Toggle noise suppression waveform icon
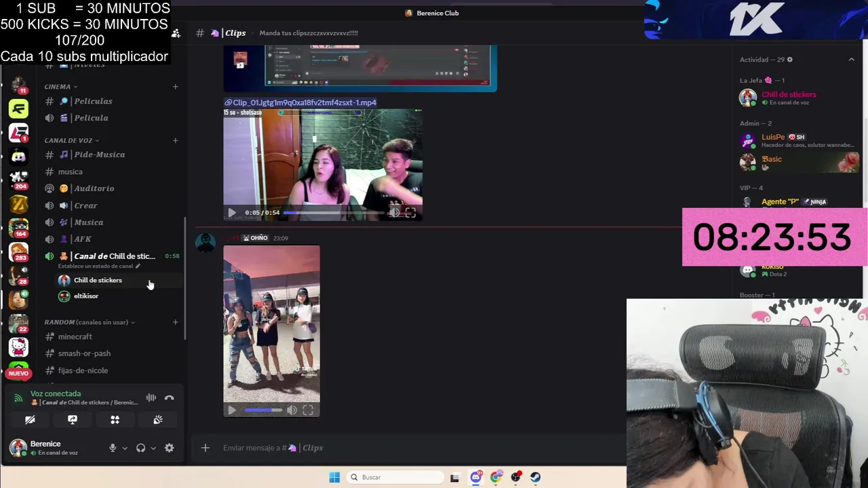The width and height of the screenshot is (868, 488). (x=151, y=398)
